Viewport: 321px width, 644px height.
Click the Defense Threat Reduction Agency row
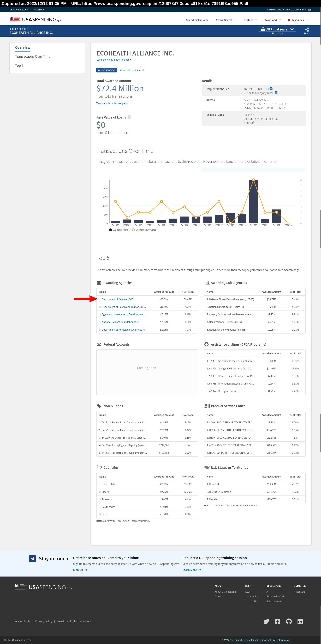255,299
